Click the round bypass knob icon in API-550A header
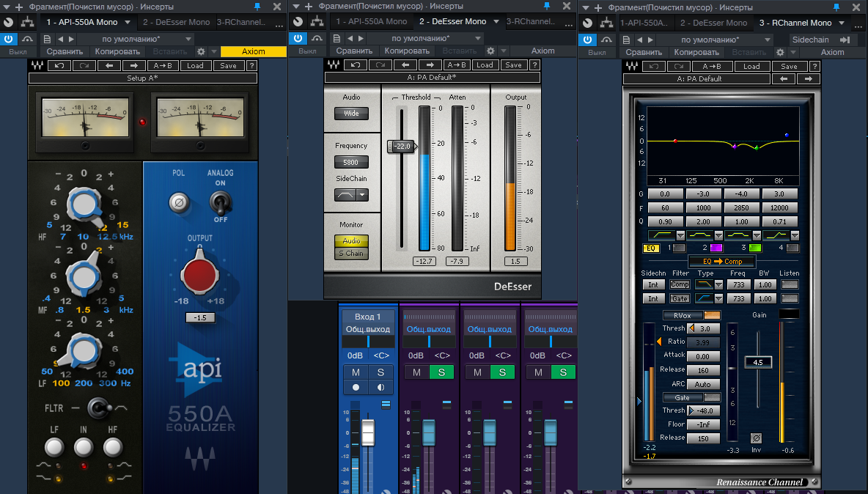This screenshot has width=868, height=494. click(8, 22)
